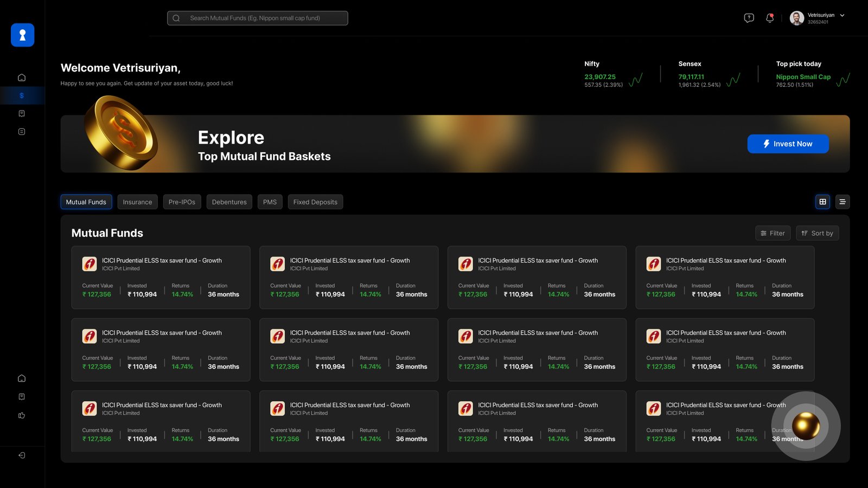Screen dimensions: 868x488
Task: Click the thumbs-up icon in sidebar
Action: pyautogui.click(x=22, y=415)
